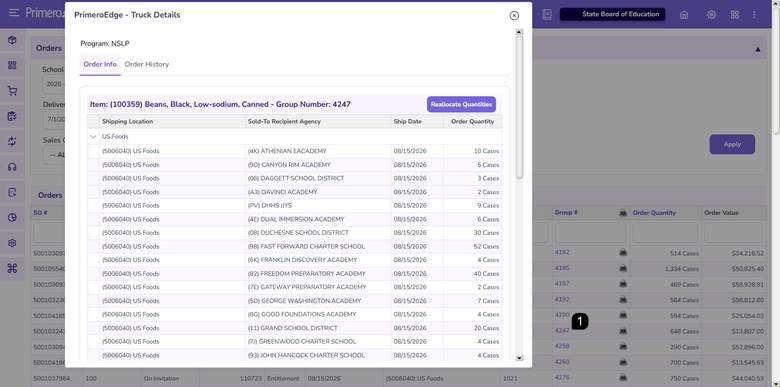
Task: Click the Order Quantity filter input box
Action: click(x=665, y=233)
